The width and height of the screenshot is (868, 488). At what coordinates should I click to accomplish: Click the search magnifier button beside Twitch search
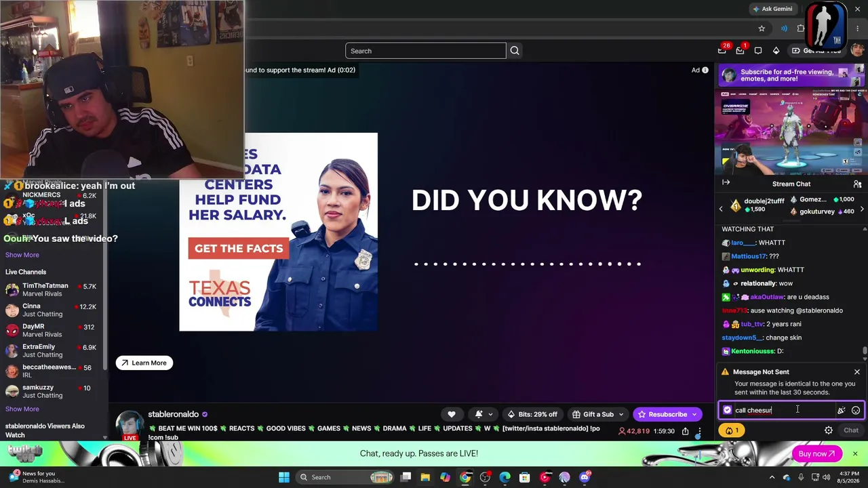coord(515,51)
